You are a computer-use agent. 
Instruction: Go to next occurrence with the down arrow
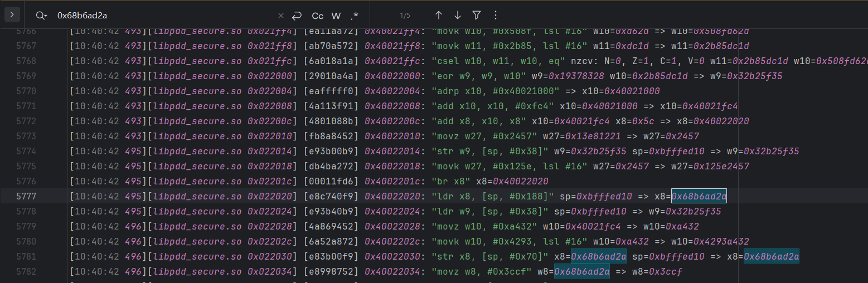point(457,15)
